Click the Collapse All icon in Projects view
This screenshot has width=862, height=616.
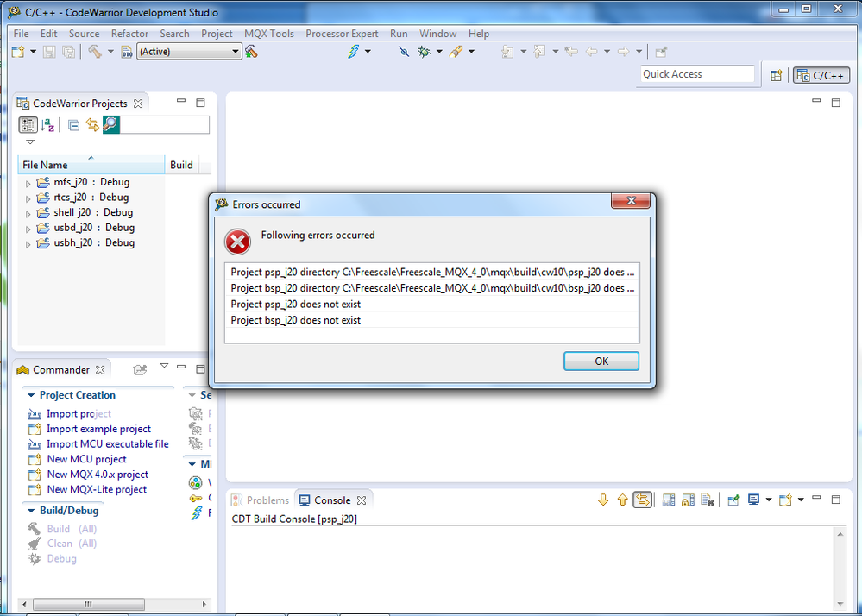(x=73, y=125)
